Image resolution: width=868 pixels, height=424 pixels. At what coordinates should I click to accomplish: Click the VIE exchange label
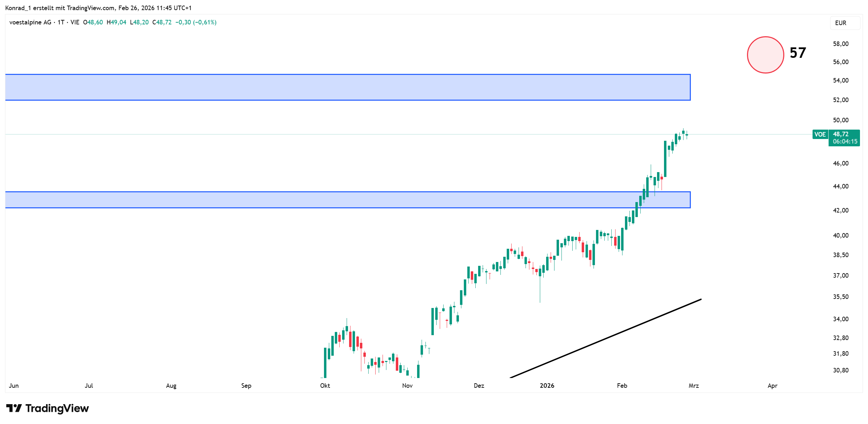75,22
